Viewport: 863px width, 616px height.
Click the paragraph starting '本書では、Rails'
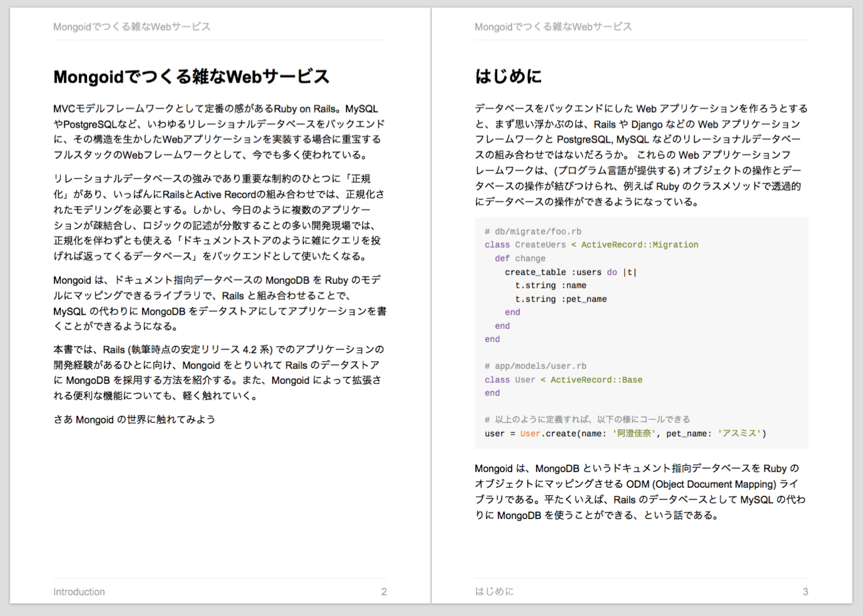tap(219, 372)
